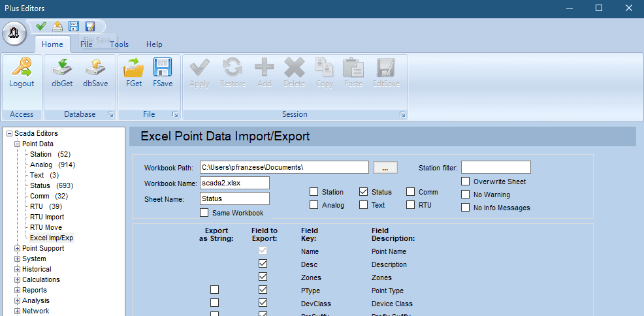
Task: Select Status (693) in the tree
Action: 52,185
